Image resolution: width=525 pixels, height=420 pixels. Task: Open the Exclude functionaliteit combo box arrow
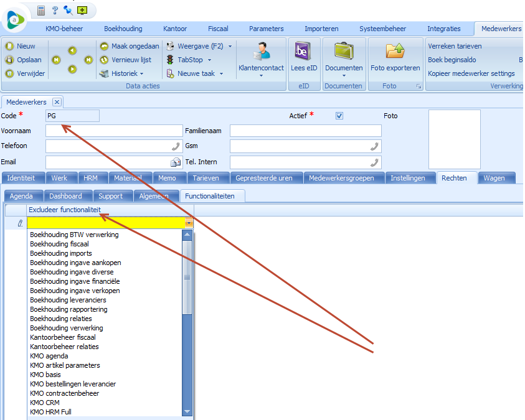pyautogui.click(x=188, y=223)
